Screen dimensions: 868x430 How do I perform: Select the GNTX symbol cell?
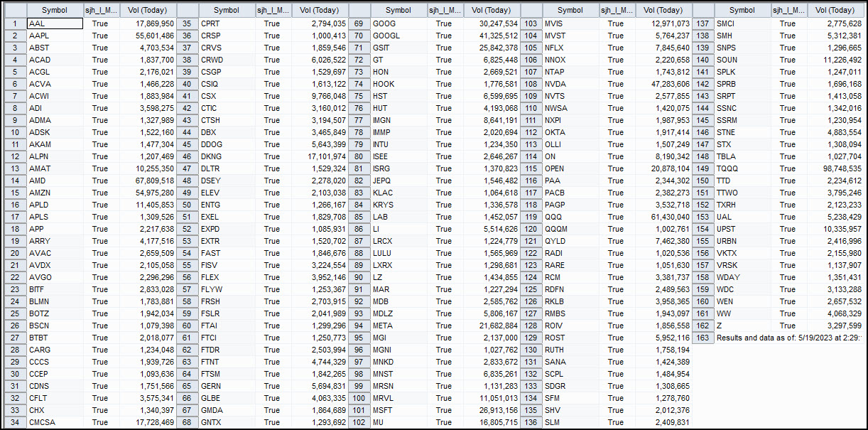pos(227,422)
